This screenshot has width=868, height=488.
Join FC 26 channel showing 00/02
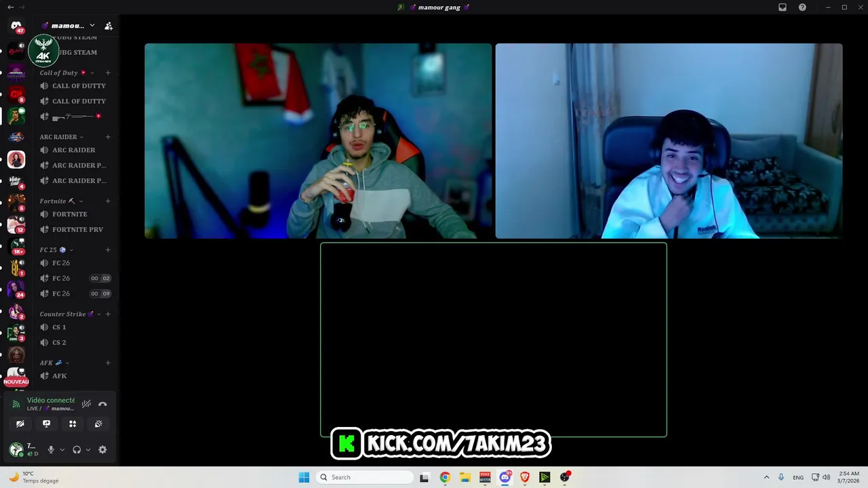click(x=75, y=279)
